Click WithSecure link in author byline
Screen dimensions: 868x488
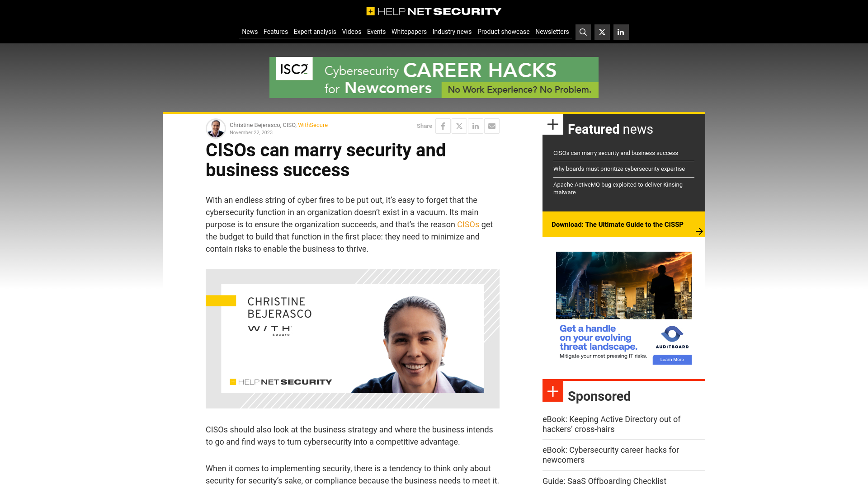(313, 125)
